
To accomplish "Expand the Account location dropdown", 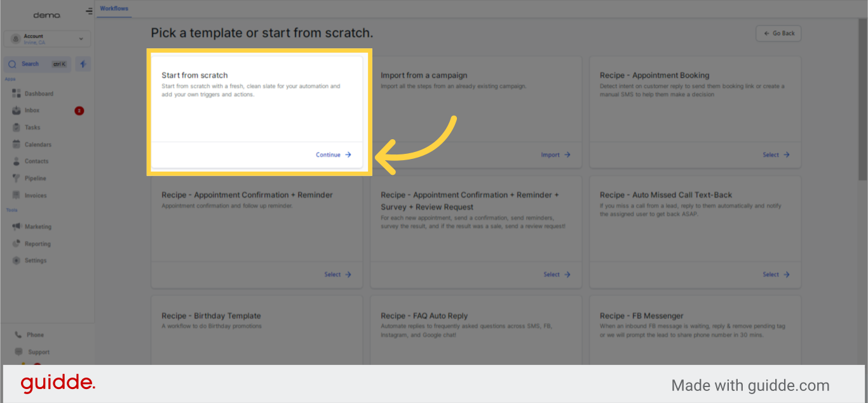I will (81, 39).
